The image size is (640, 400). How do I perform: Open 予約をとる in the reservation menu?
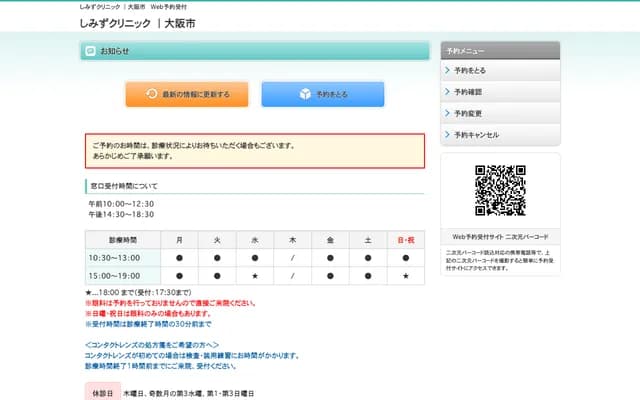coord(470,71)
